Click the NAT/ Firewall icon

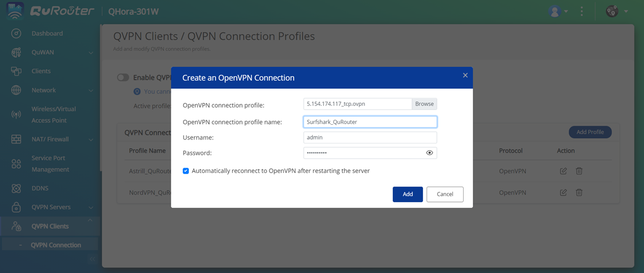pyautogui.click(x=16, y=139)
